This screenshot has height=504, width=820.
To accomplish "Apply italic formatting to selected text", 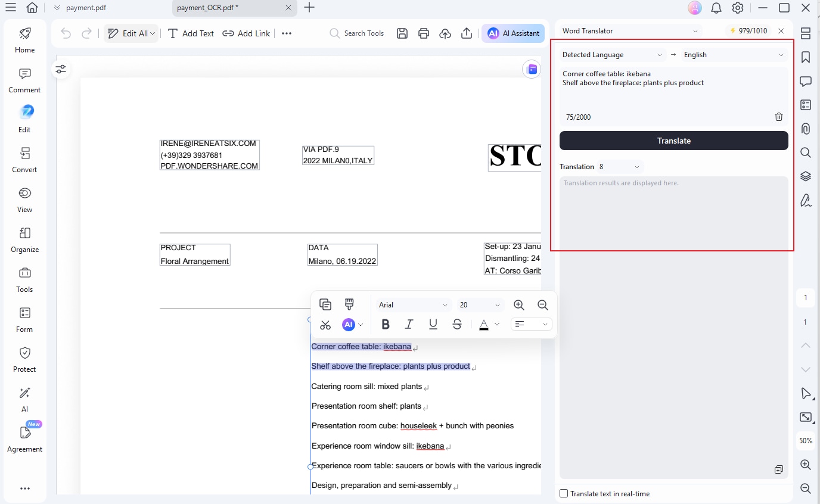I will (x=409, y=324).
